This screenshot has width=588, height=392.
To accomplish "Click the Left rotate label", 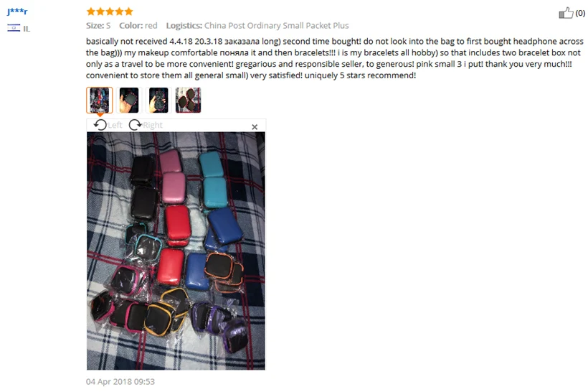I will [115, 125].
